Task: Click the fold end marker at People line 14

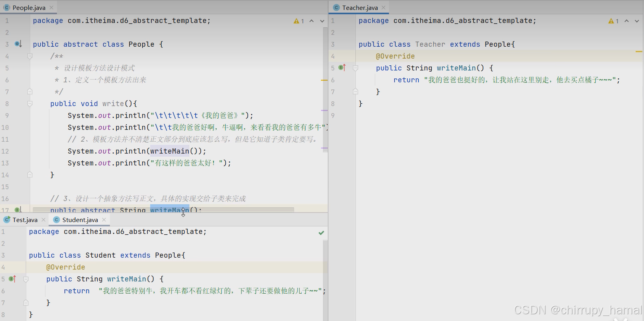Action: pos(30,174)
